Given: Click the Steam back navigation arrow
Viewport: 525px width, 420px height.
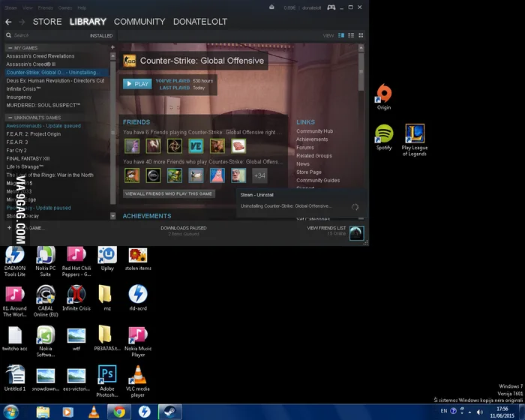Looking at the screenshot, I should (8, 22).
